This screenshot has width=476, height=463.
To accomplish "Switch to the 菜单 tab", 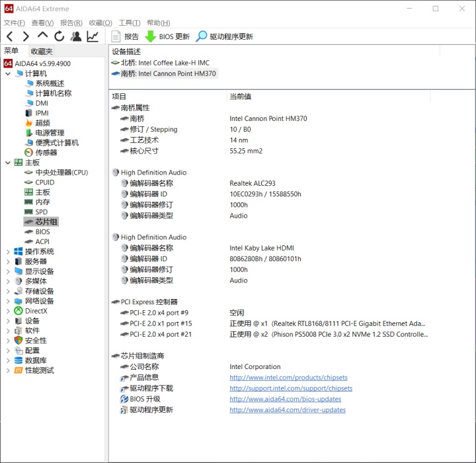I will (x=11, y=51).
